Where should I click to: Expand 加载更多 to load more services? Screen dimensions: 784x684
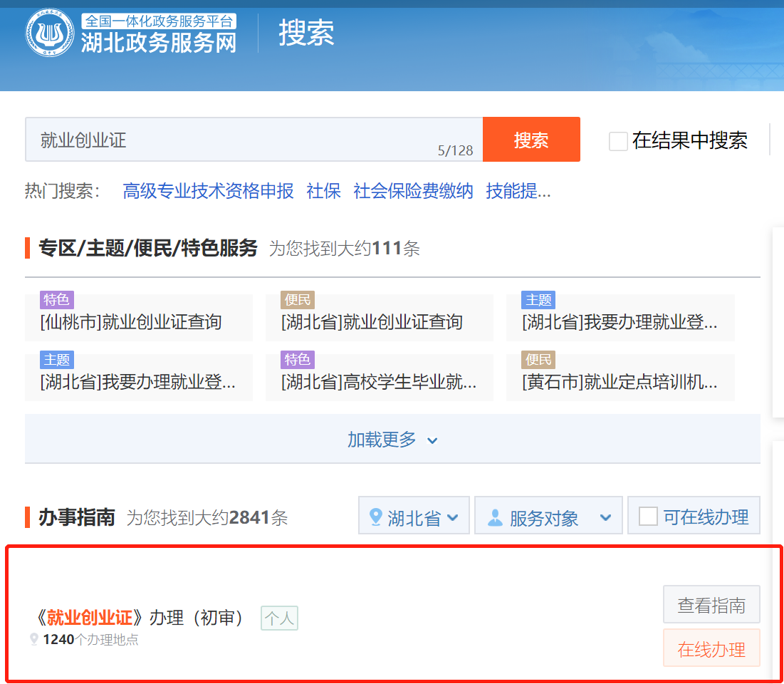(392, 440)
